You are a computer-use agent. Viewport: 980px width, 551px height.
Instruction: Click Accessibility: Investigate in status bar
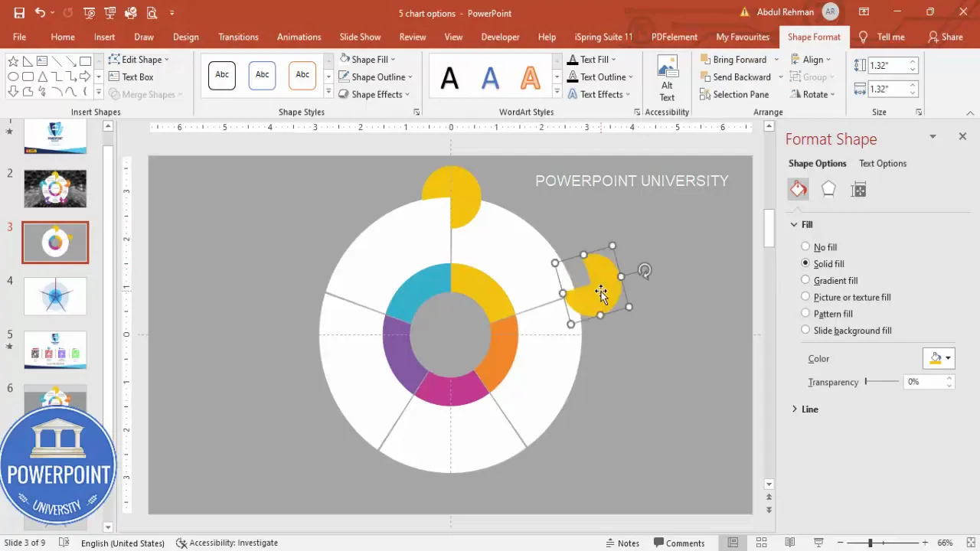coord(227,543)
